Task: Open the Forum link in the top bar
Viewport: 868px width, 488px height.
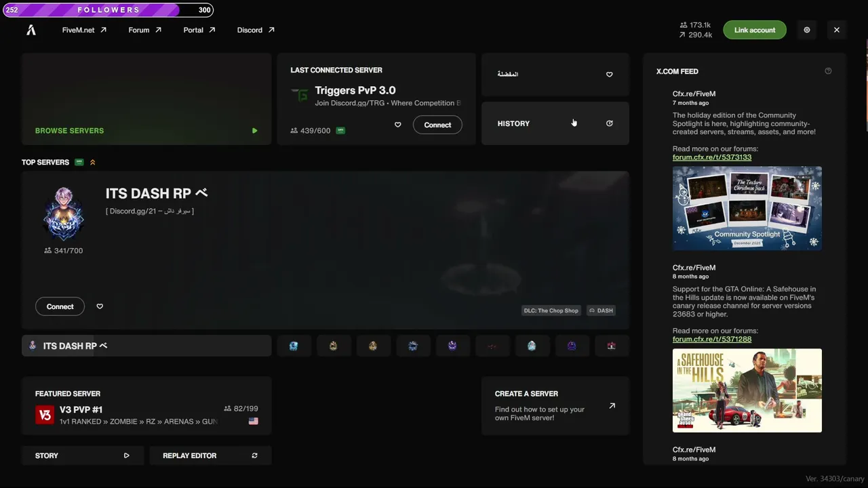Action: [x=144, y=30]
